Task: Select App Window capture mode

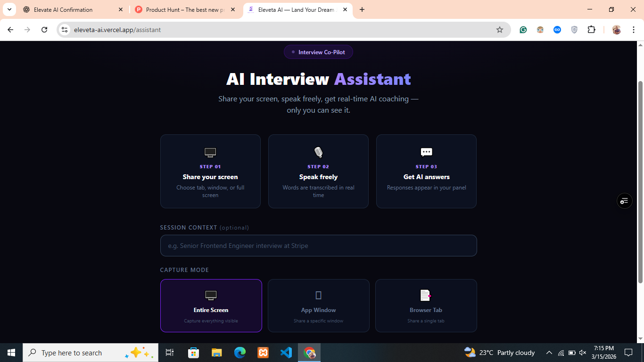Action: coord(318,305)
